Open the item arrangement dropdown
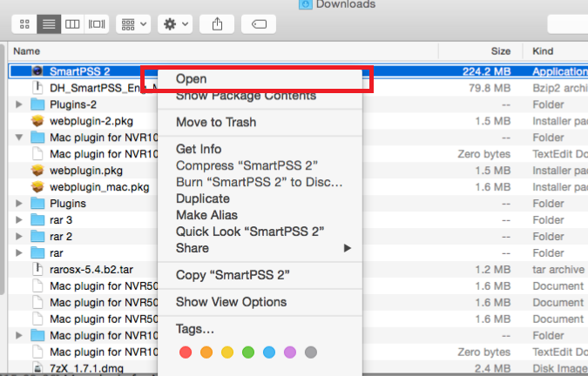This screenshot has width=588, height=376. point(133,24)
